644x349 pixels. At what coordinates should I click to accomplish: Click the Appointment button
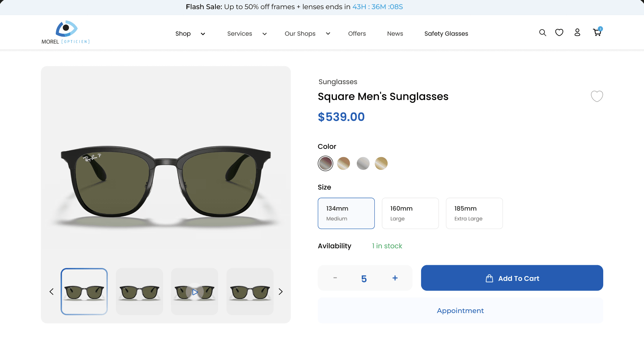[x=460, y=310]
